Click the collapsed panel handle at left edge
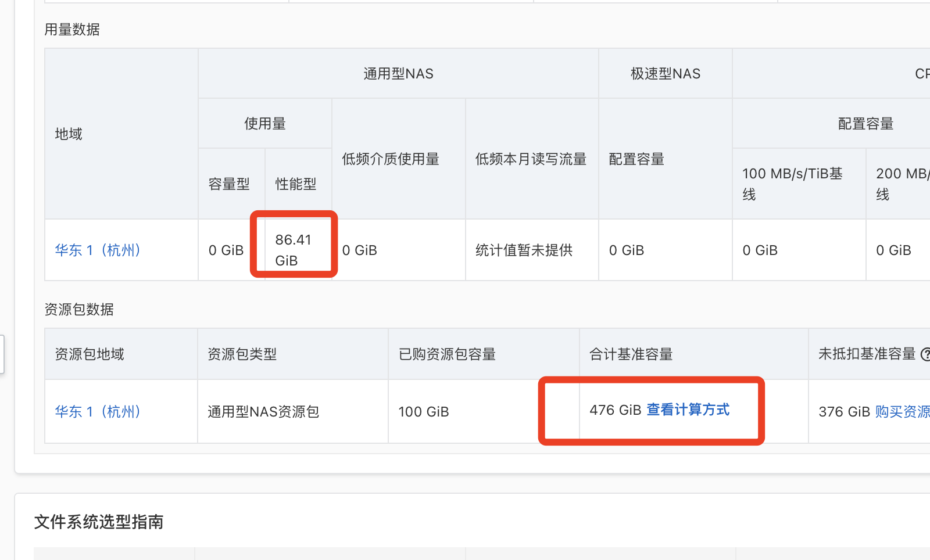This screenshot has height=560, width=930. click(x=2, y=354)
